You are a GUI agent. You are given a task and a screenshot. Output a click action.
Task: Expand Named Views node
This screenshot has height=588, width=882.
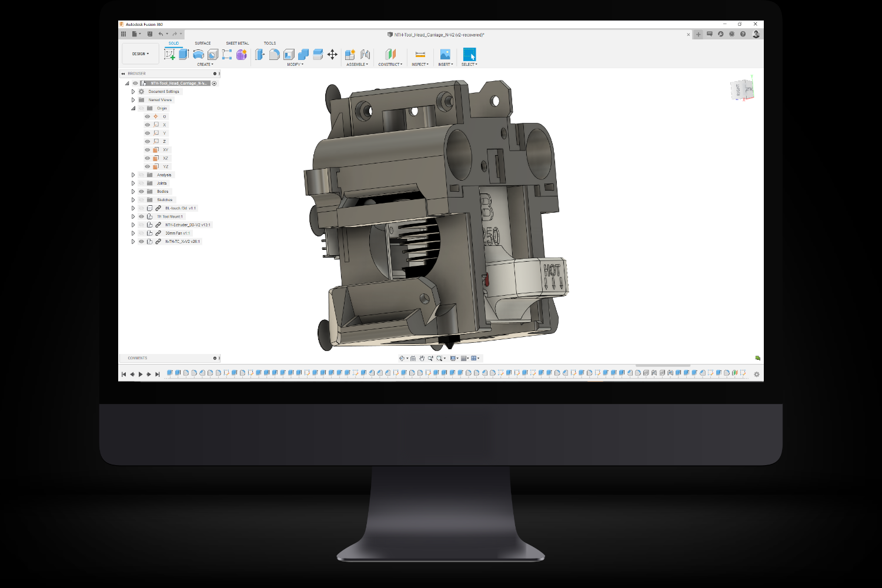[x=133, y=100]
